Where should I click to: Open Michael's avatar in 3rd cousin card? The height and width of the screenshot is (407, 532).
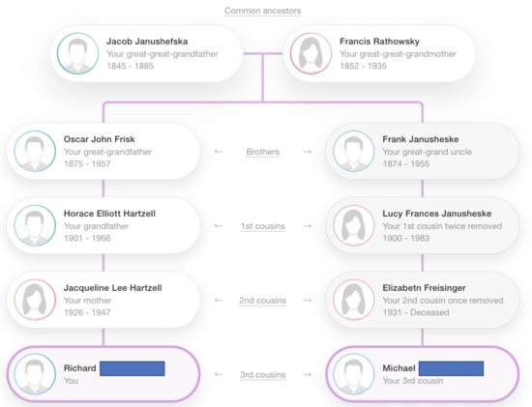pyautogui.click(x=354, y=374)
